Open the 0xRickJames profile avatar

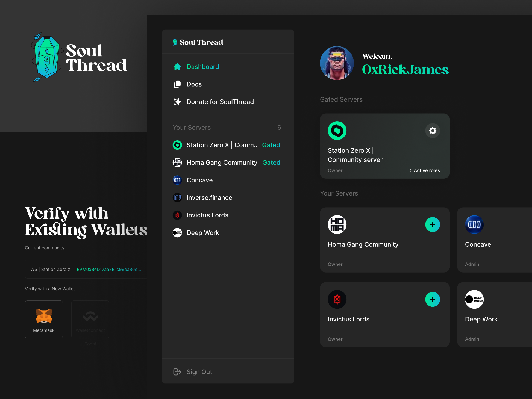point(337,63)
